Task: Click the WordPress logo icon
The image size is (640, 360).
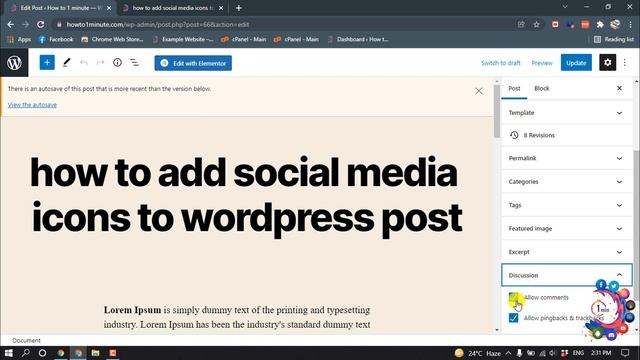Action: (x=14, y=63)
